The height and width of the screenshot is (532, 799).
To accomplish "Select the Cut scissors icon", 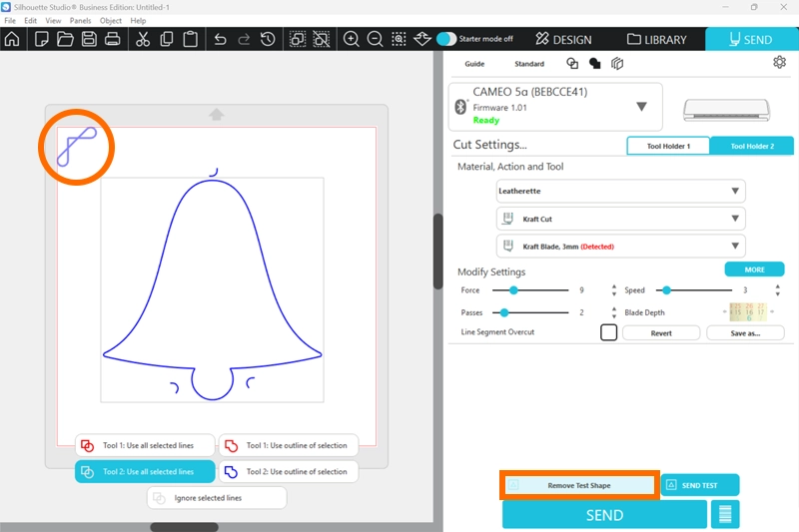I will click(142, 40).
